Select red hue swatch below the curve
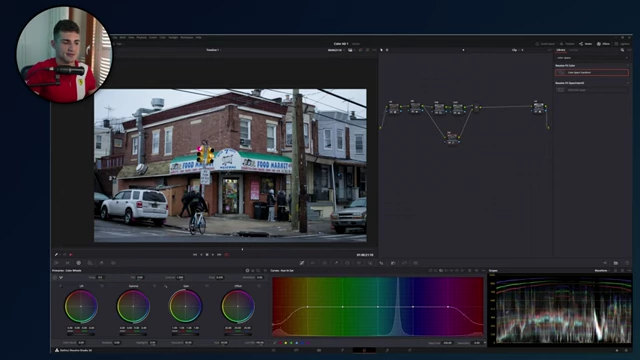Screen dimensions: 640x360 [280, 343]
